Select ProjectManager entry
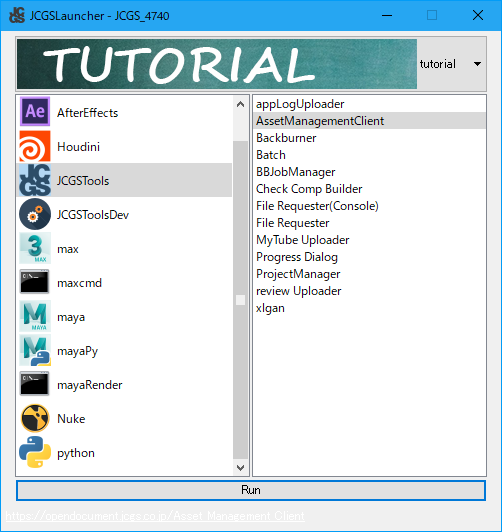 [369, 274]
